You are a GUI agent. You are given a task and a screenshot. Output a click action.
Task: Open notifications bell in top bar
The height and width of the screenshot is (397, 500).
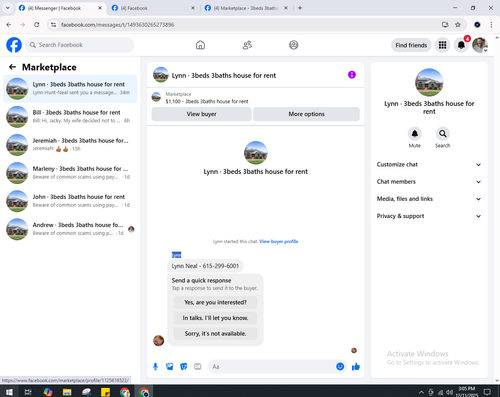pyautogui.click(x=461, y=45)
